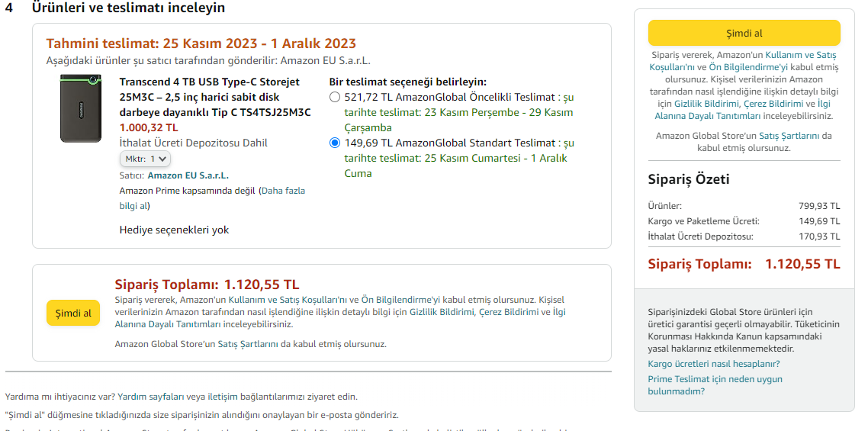The width and height of the screenshot is (868, 431).
Task: Click Tahmini teslimat date heading
Action: [x=201, y=43]
